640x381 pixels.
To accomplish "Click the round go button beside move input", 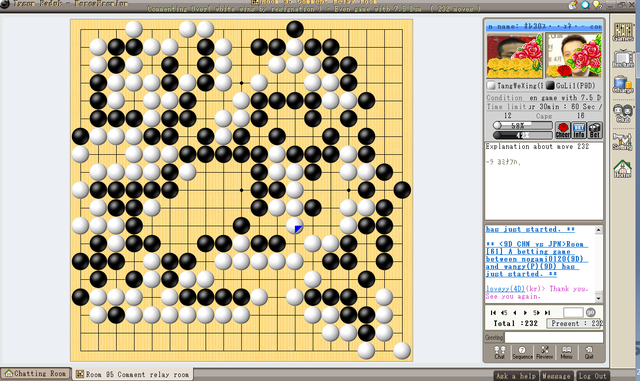I will tap(591, 312).
